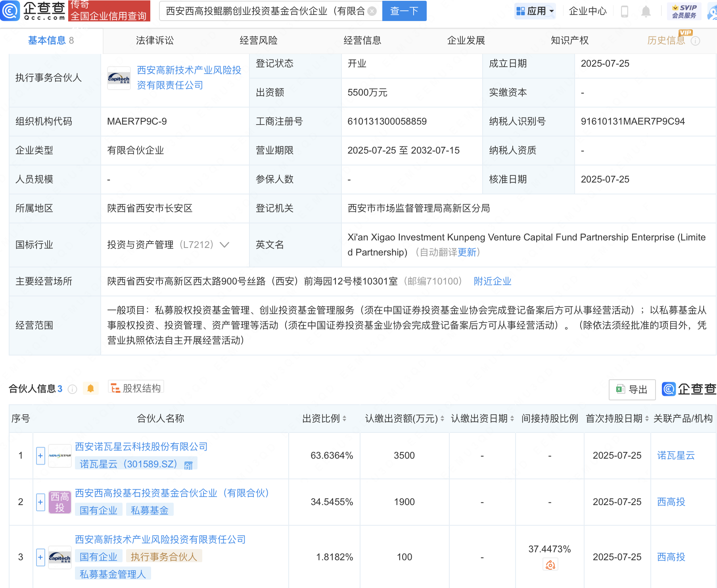Viewport: 717px width, 588px height.
Task: Select taxpayer ID 91610131MAER7P9C94
Action: (633, 121)
